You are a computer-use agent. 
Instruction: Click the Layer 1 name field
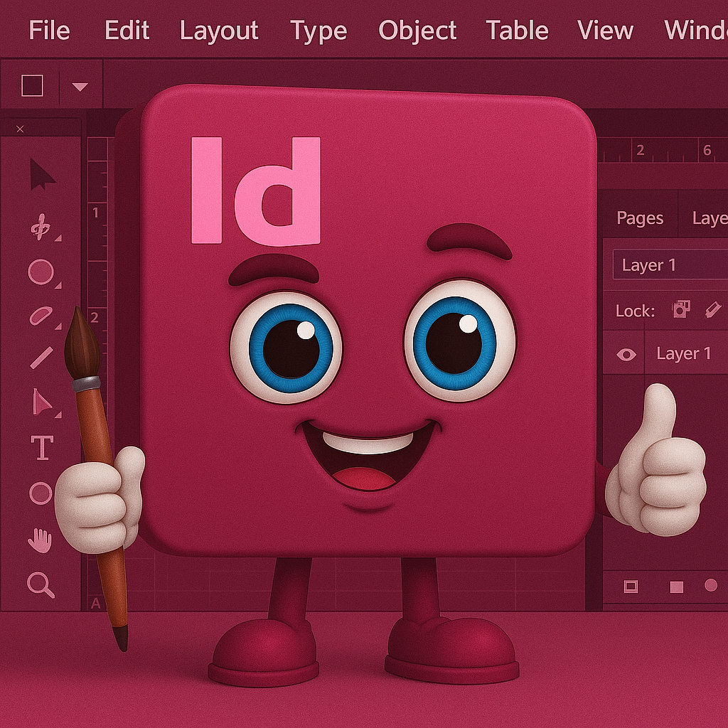point(670,264)
